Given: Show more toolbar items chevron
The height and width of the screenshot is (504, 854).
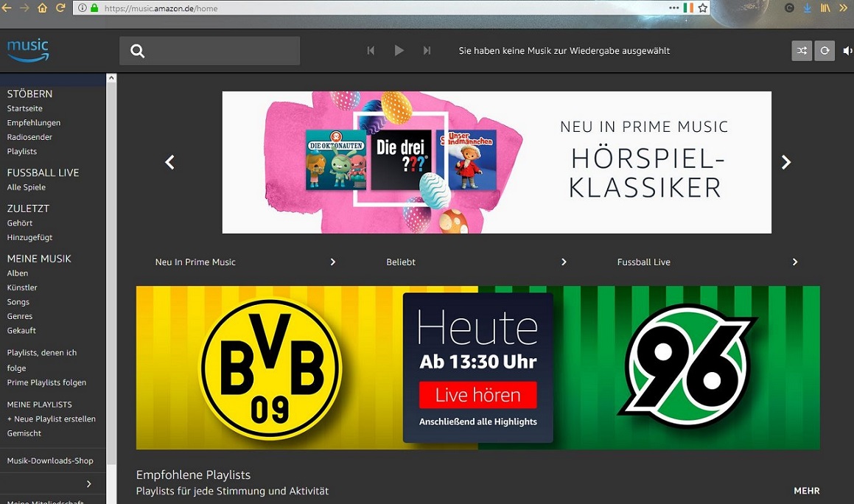Looking at the screenshot, I should tap(844, 8).
